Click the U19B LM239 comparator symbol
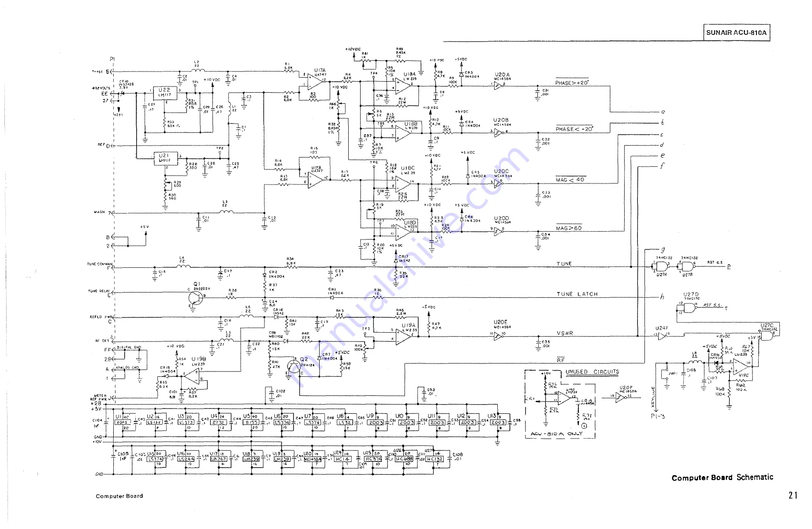This screenshot has width=812, height=529. point(192,376)
